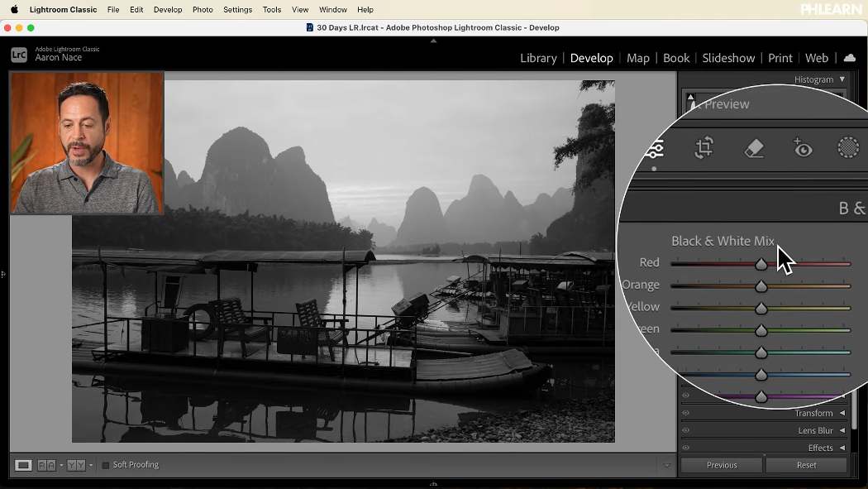The width and height of the screenshot is (868, 489).
Task: Toggle the Effects panel eye icon
Action: point(686,448)
